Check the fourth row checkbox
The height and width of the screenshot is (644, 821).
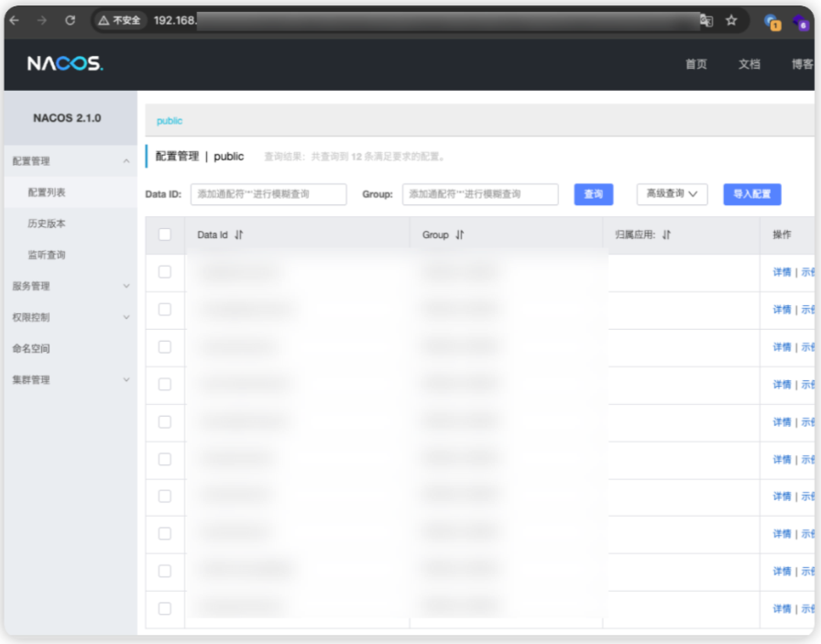click(165, 385)
